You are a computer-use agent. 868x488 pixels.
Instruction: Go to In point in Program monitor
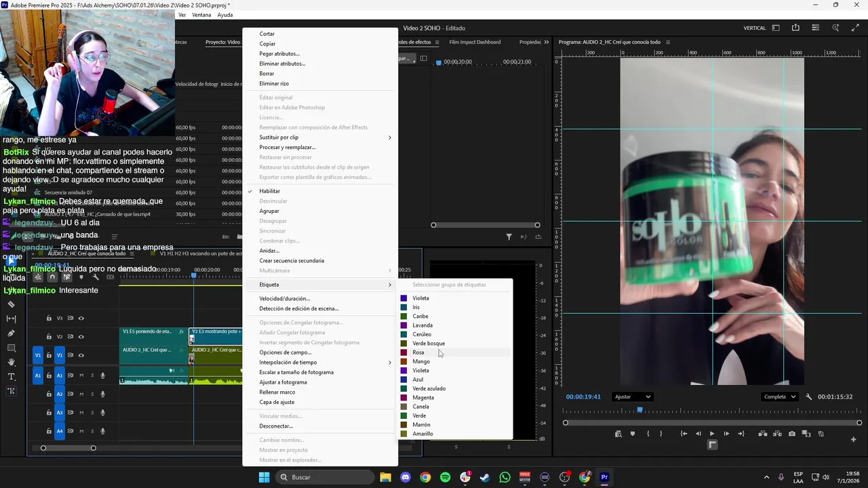684,434
